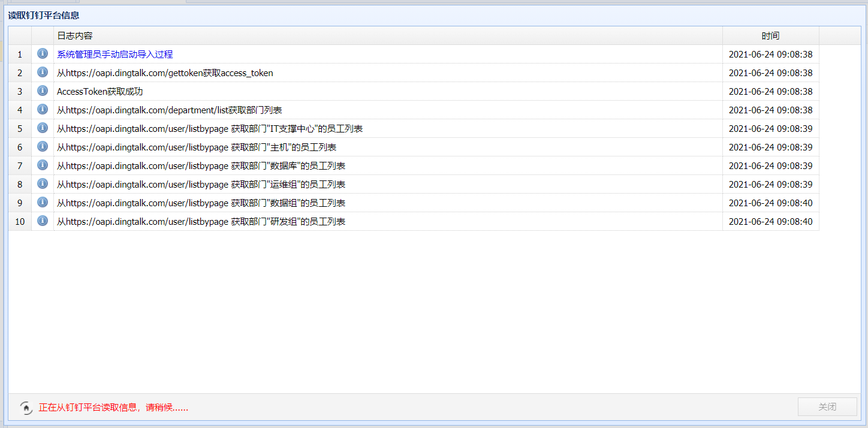Click the info icon beside gettoken log entry
The image size is (868, 428).
tap(43, 72)
